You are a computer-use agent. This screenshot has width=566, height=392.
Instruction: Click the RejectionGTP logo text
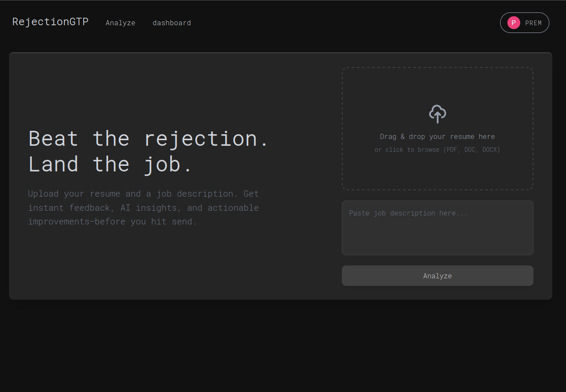click(50, 22)
